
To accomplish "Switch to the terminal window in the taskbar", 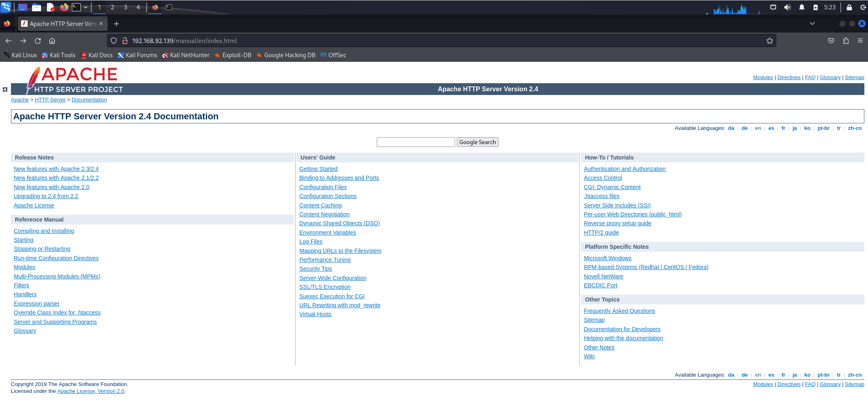I will coord(169,7).
